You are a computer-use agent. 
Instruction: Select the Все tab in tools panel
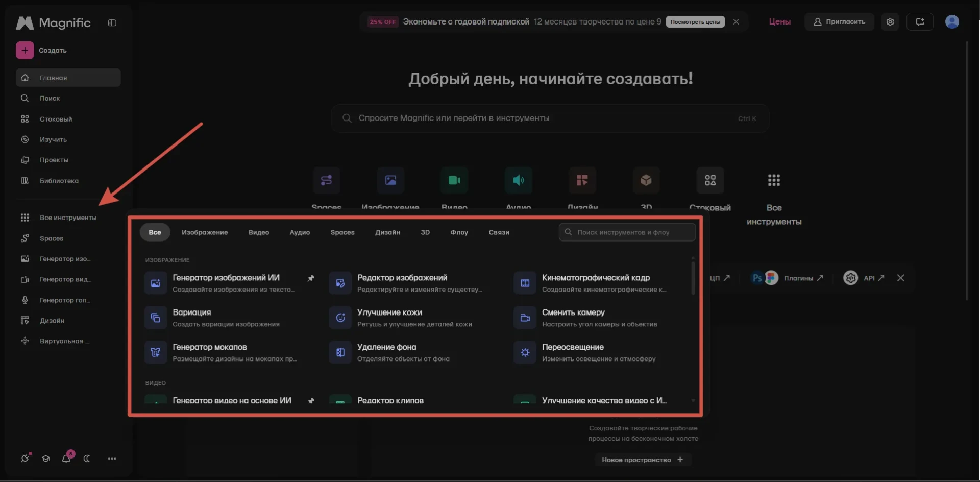point(155,232)
